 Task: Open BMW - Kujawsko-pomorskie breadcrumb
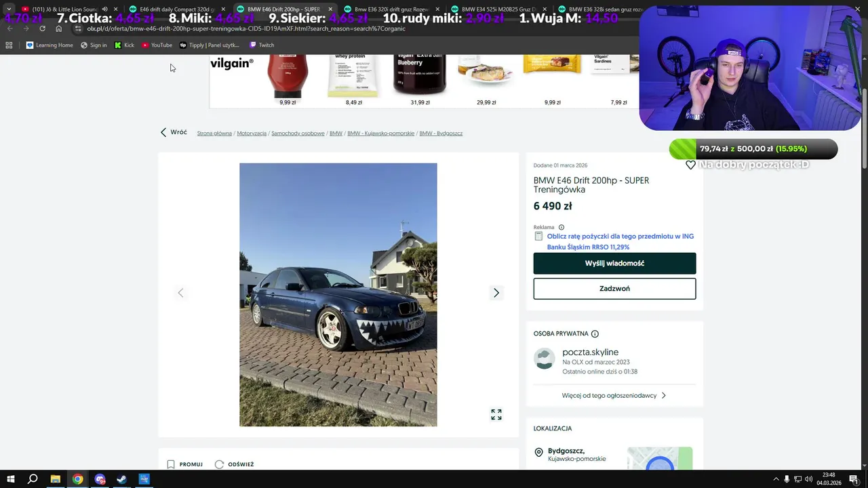point(380,134)
